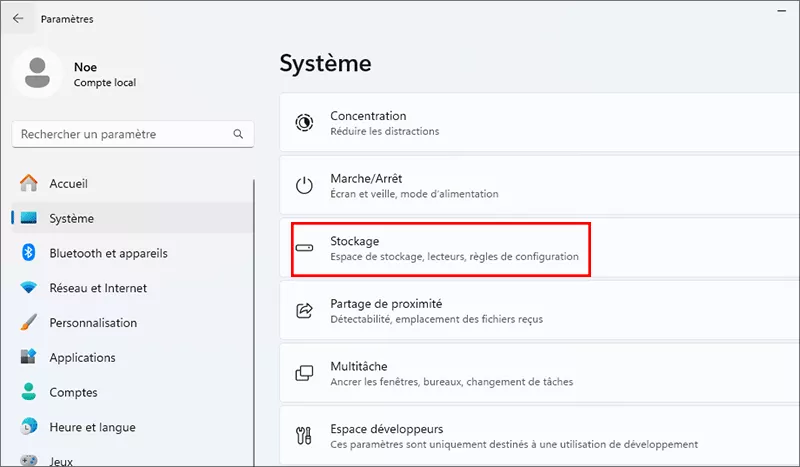Screen dimensions: 800x467
Task: Click the Stockage drive icon
Action: click(304, 249)
